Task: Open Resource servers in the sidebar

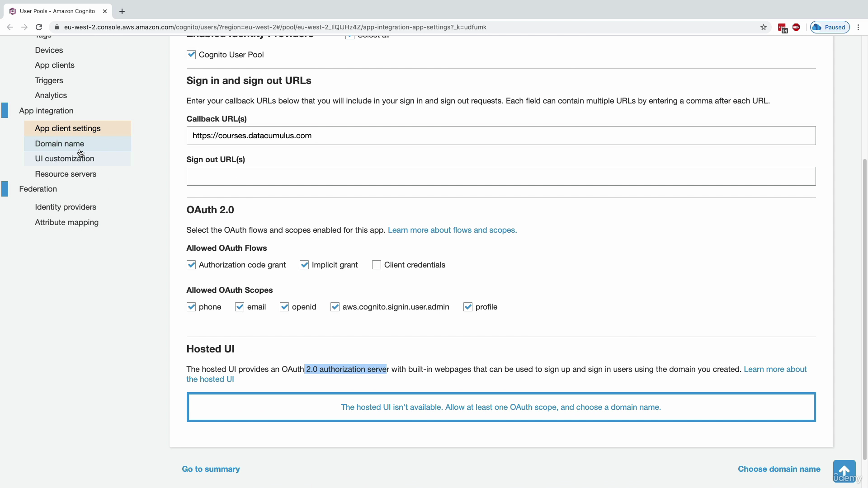Action: coord(66,174)
